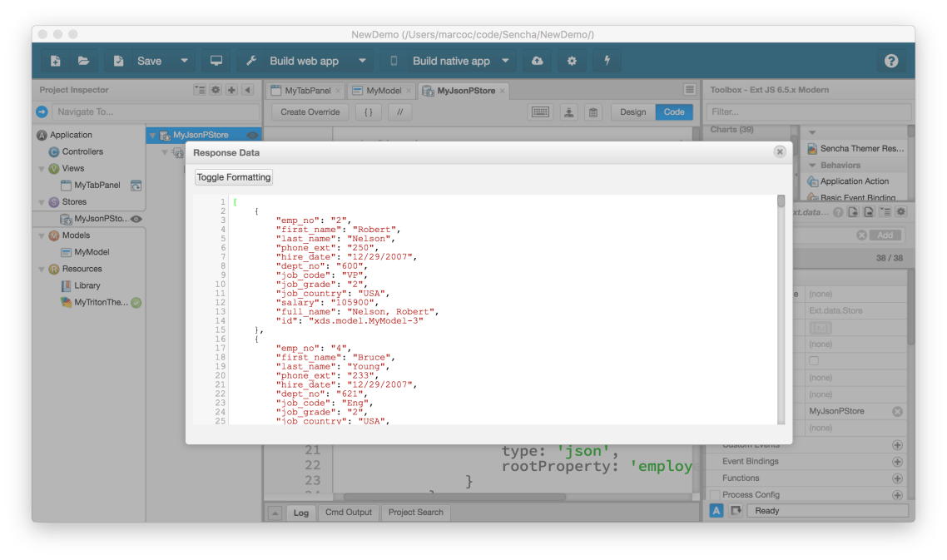Collapse the Views tree node

click(41, 169)
